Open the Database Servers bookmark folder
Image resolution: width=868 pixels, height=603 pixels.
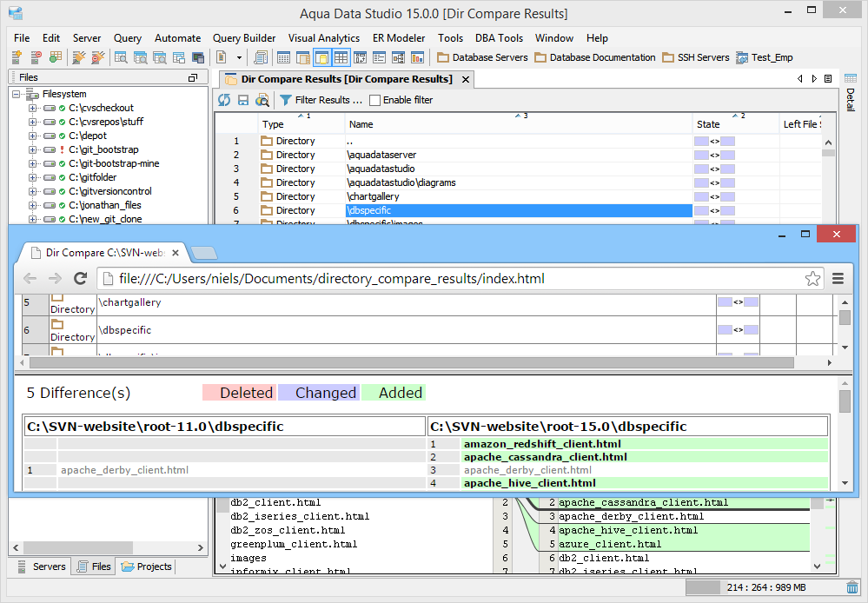point(482,57)
